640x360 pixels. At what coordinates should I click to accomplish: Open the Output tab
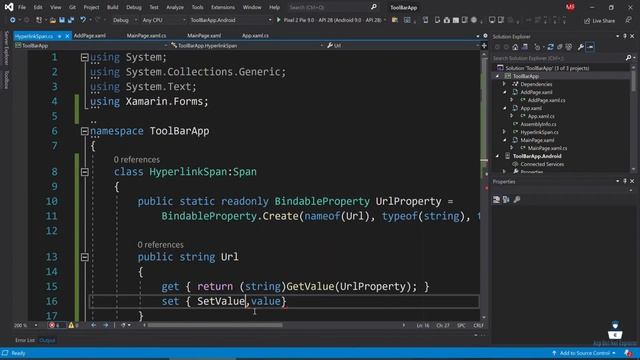click(47, 340)
